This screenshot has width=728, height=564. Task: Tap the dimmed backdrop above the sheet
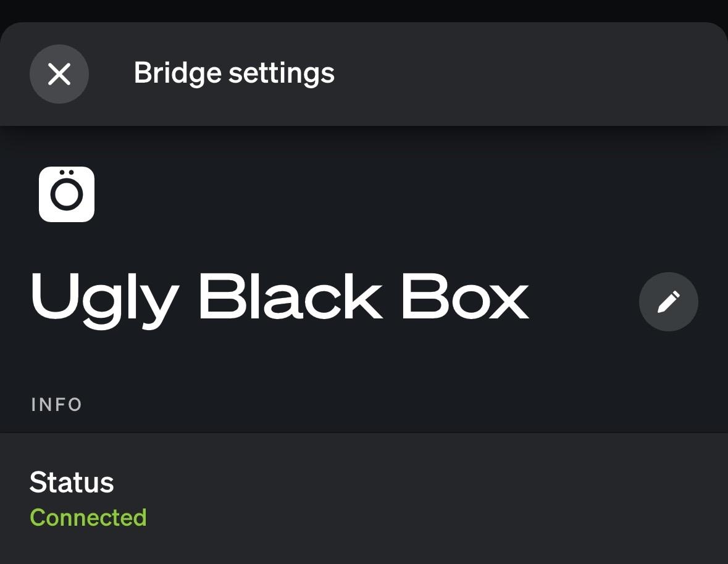coord(364,10)
